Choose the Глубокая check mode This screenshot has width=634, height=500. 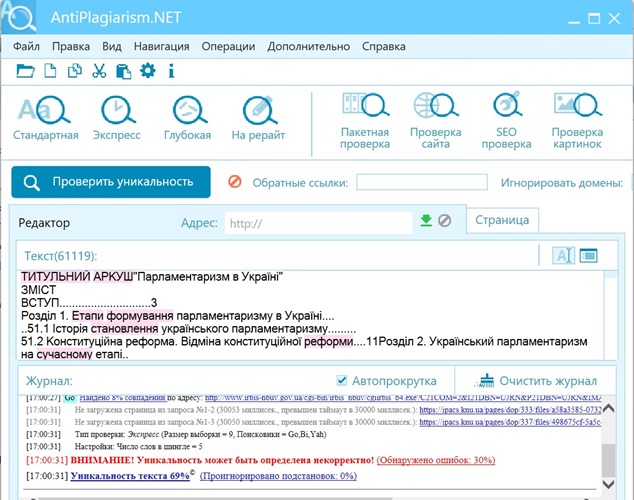(188, 118)
